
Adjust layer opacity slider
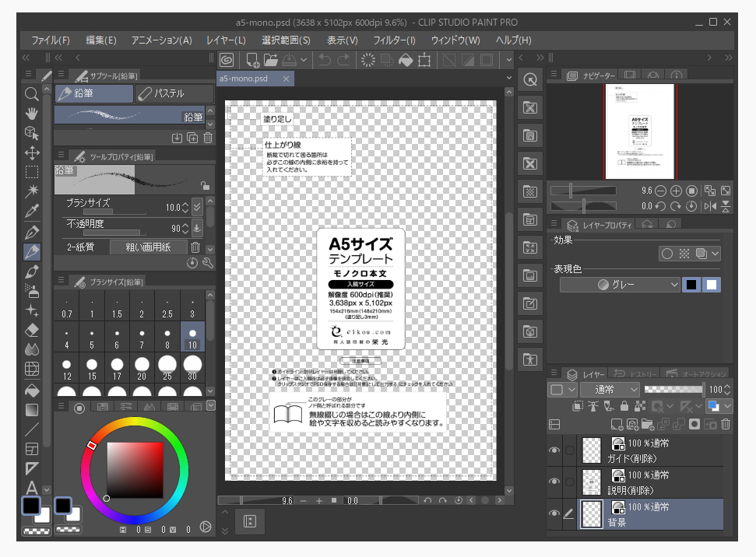673,389
